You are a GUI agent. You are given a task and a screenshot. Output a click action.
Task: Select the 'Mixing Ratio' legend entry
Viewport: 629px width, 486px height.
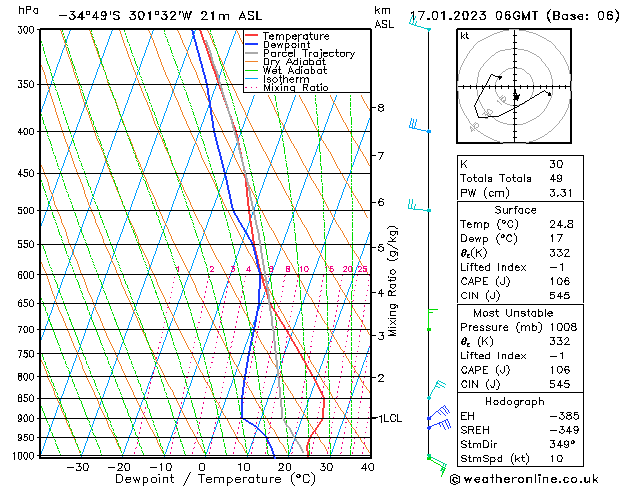point(296,88)
